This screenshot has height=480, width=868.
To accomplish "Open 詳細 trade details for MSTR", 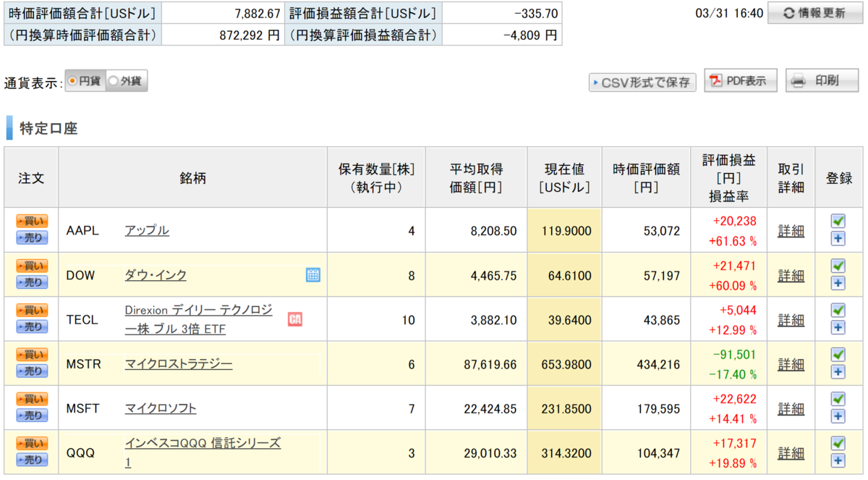I will (x=791, y=364).
